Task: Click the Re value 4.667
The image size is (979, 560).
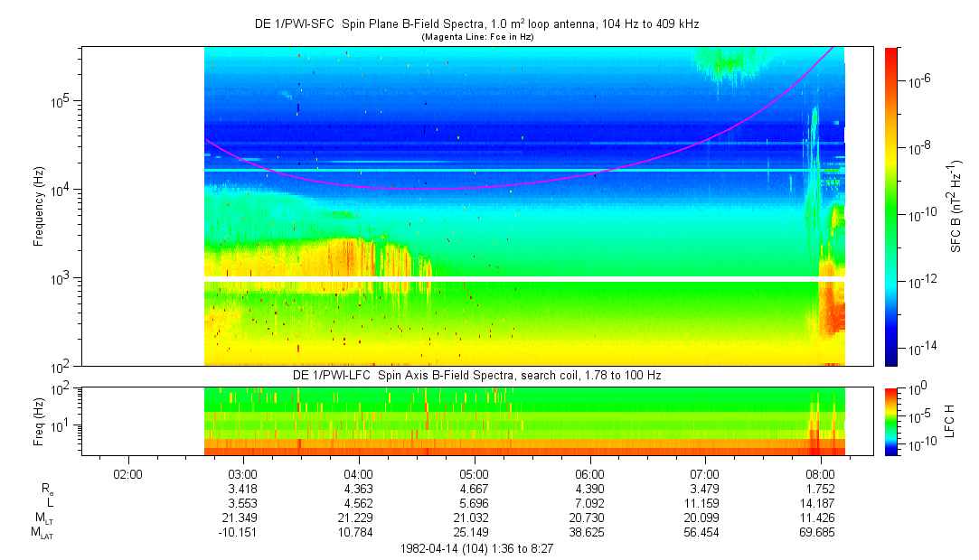Action: [x=474, y=488]
